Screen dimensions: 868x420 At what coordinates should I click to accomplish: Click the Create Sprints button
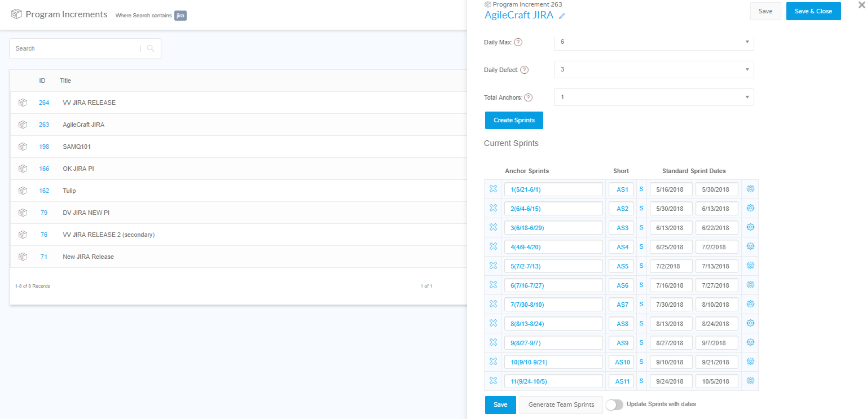tap(514, 120)
